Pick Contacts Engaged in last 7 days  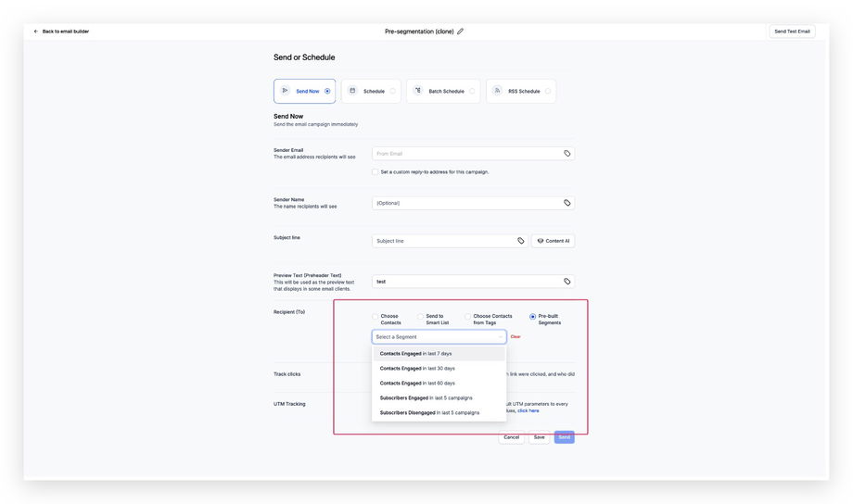(415, 354)
